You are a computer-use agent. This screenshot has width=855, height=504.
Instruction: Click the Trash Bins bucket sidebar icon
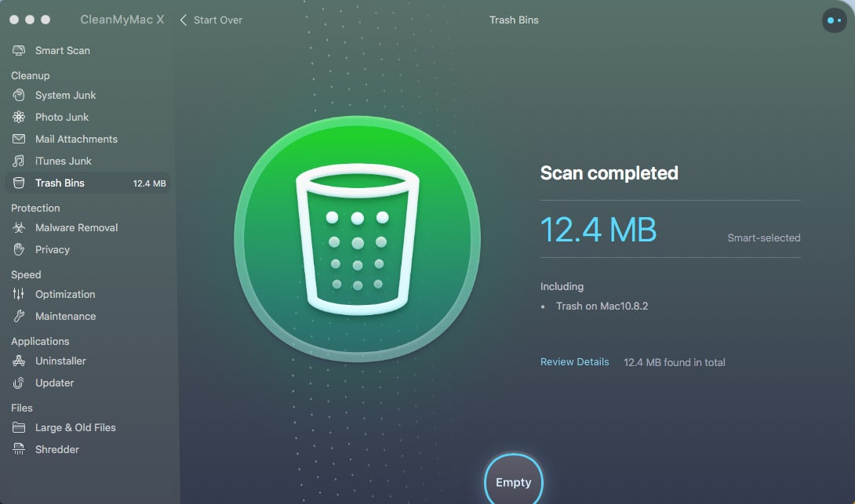click(x=19, y=183)
